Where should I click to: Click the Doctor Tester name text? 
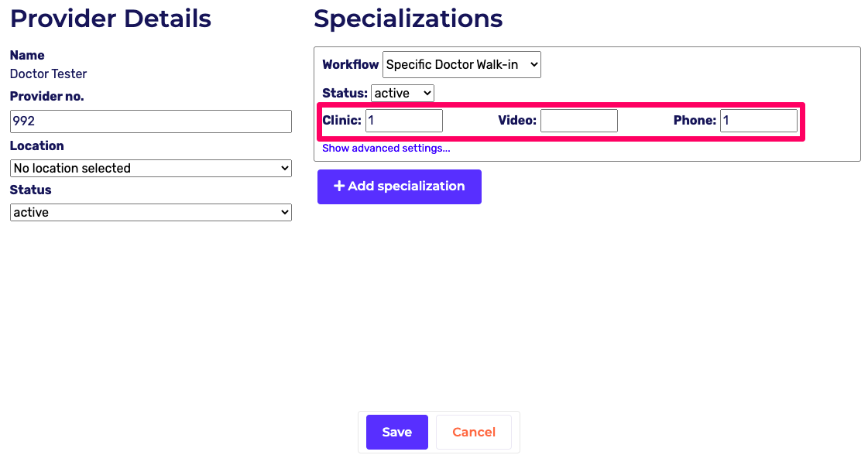coord(48,74)
